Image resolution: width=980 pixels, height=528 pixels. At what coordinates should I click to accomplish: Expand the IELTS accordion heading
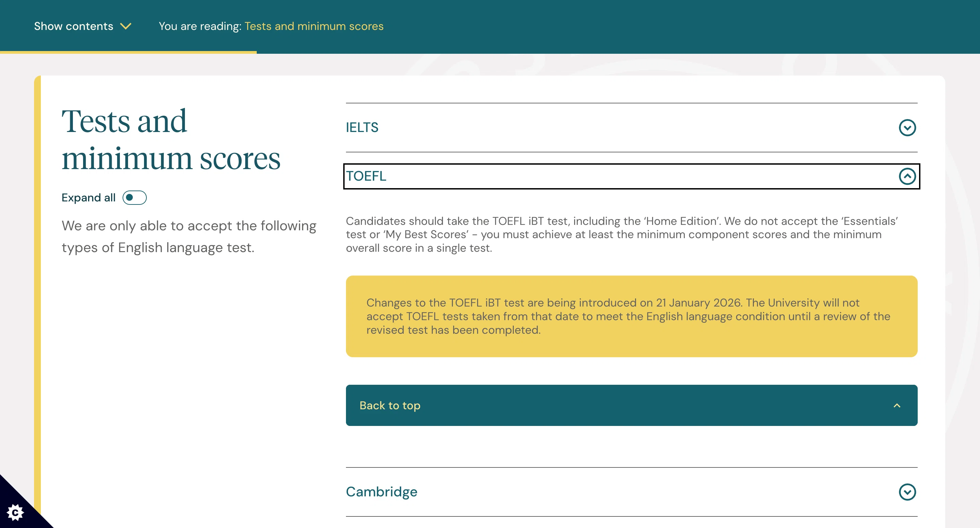point(632,128)
